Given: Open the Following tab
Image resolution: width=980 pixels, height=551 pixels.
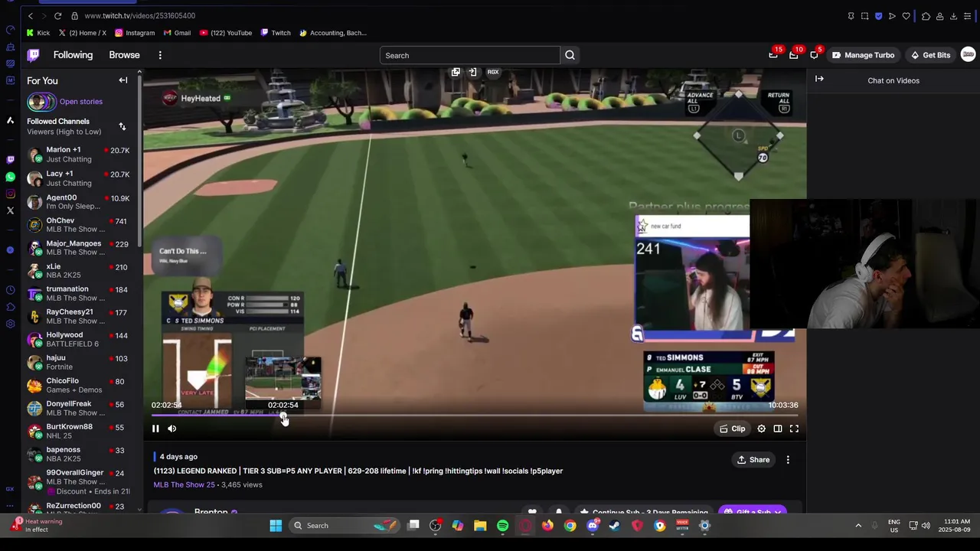Looking at the screenshot, I should click(x=73, y=55).
